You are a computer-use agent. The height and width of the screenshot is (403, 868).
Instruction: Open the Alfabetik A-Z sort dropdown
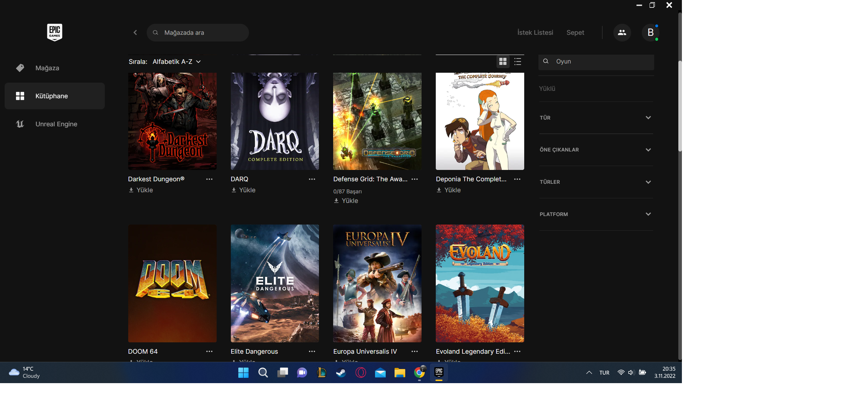[x=177, y=62]
